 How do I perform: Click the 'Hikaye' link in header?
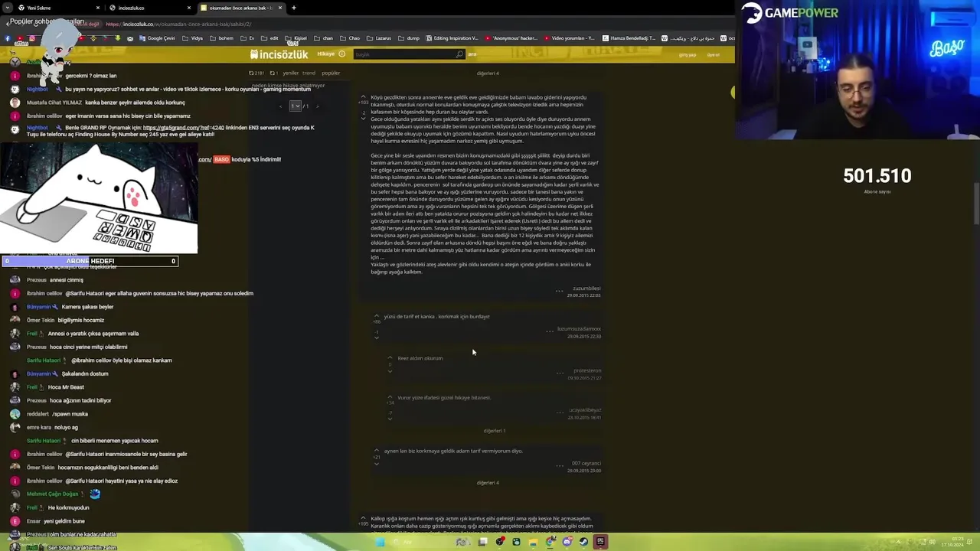(325, 54)
